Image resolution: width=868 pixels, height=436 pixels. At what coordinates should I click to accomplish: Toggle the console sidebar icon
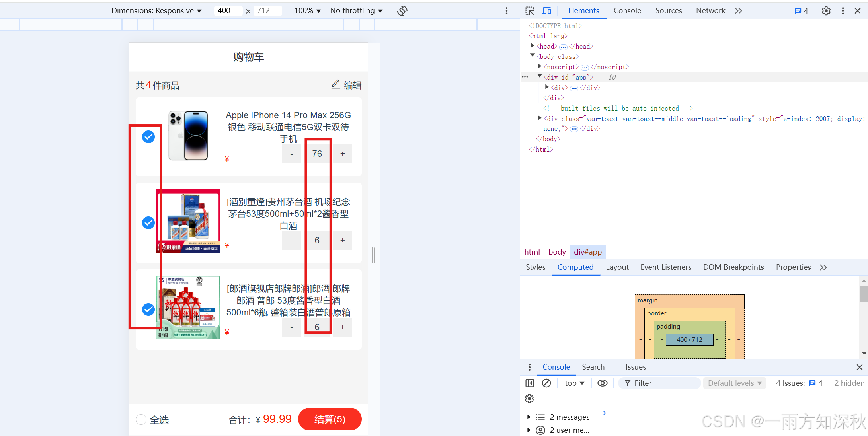(x=530, y=383)
